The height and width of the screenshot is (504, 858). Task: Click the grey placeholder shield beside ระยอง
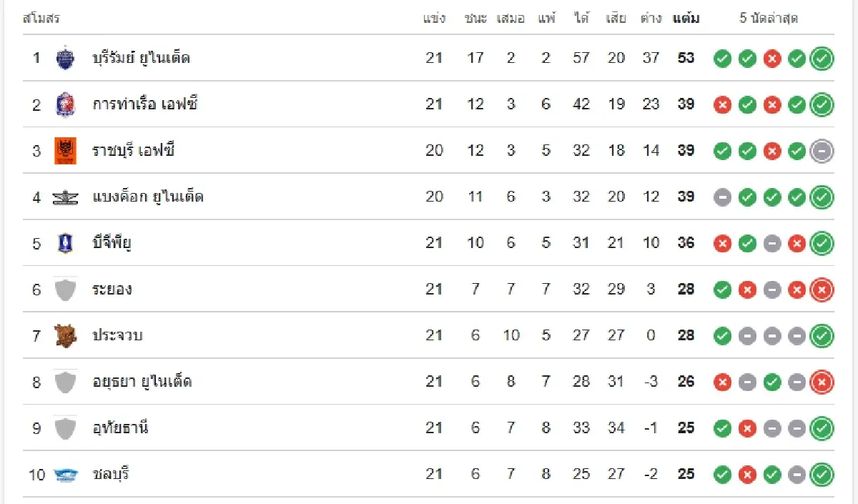(65, 290)
